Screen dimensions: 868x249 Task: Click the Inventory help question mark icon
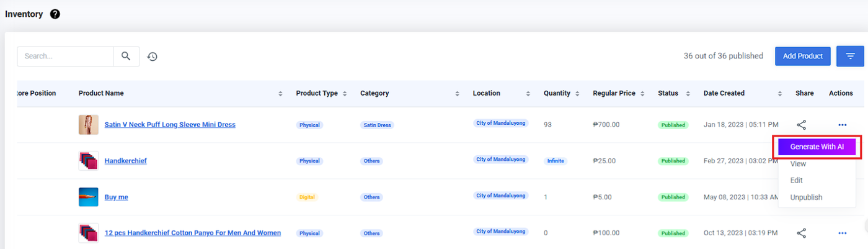click(x=55, y=14)
